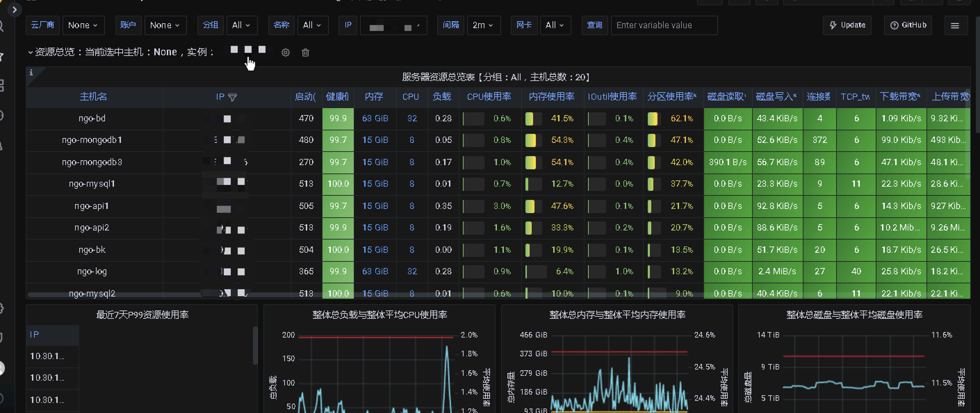
Task: Delete row with trash icon
Action: pos(305,52)
